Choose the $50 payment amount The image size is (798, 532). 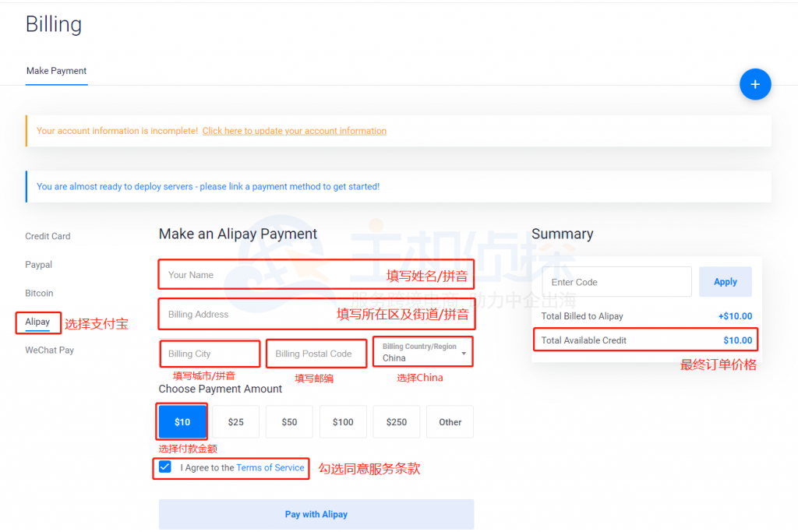(289, 421)
